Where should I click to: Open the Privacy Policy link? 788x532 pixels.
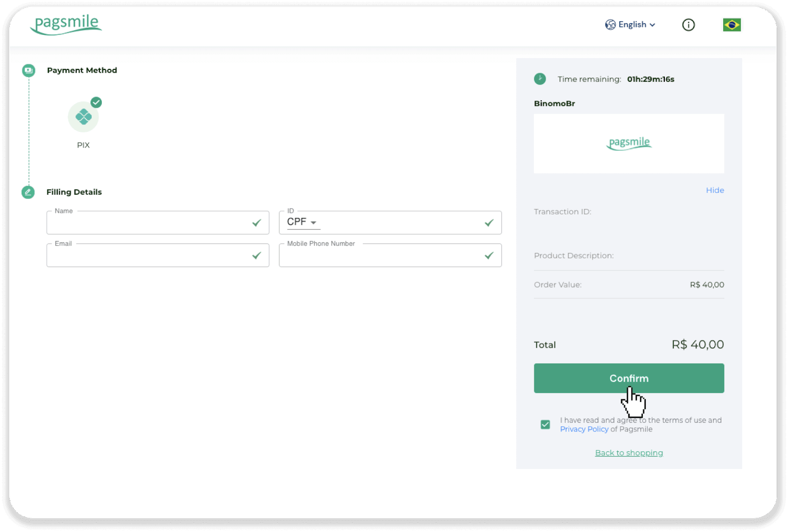pyautogui.click(x=584, y=429)
